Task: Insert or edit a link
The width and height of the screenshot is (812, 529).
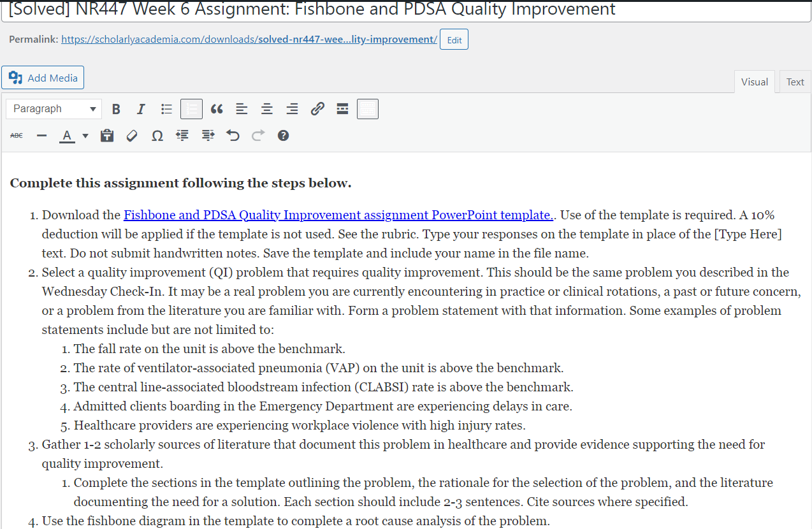Action: pyautogui.click(x=317, y=109)
